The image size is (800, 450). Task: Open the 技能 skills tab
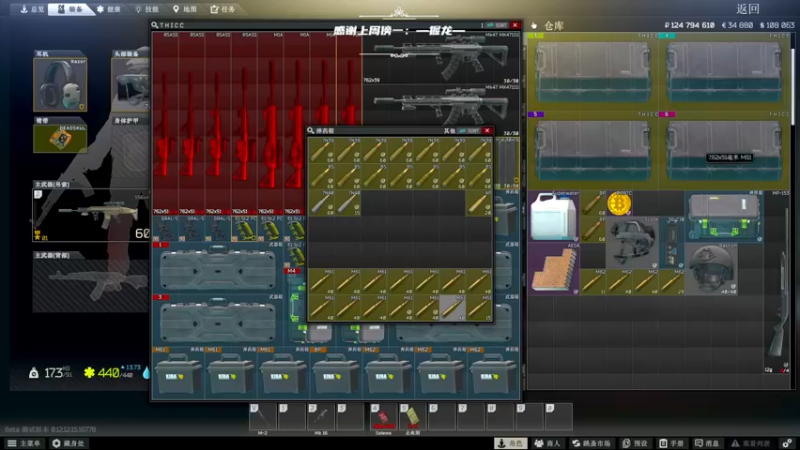(147, 9)
